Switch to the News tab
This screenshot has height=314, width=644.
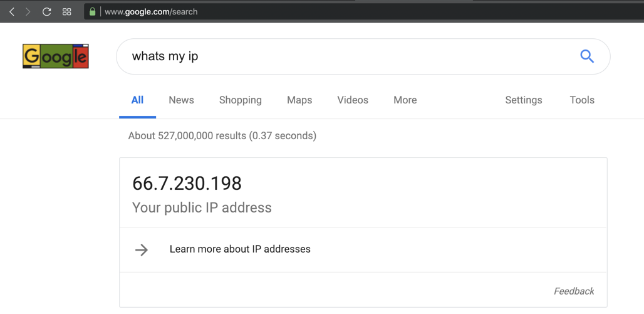tap(181, 100)
